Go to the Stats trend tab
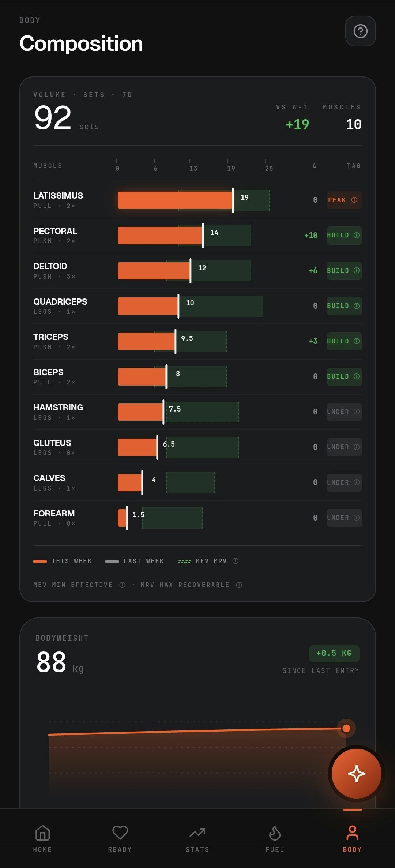Screen dimensions: 395x868 point(197,839)
